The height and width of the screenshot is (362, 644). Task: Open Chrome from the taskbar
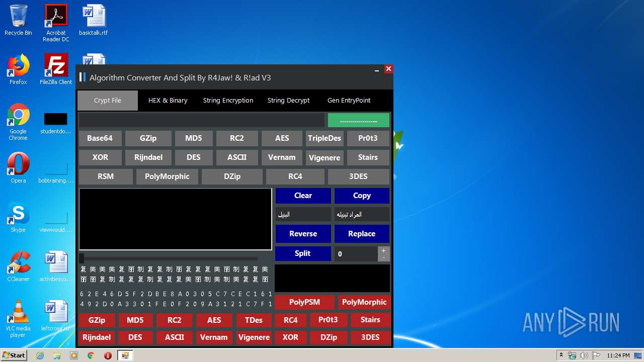pyautogui.click(x=91, y=355)
